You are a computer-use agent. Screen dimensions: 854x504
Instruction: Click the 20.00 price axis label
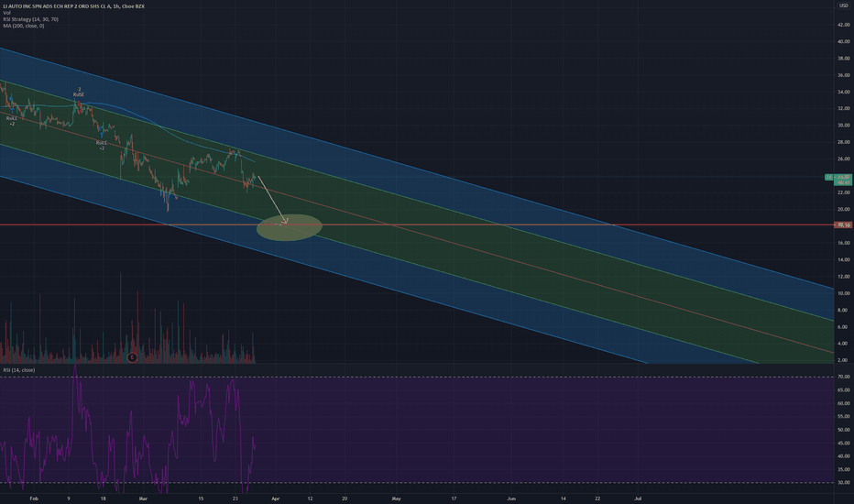844,209
